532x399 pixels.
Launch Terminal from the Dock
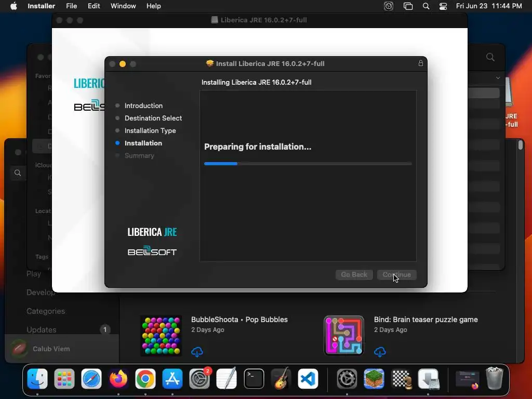click(x=254, y=379)
